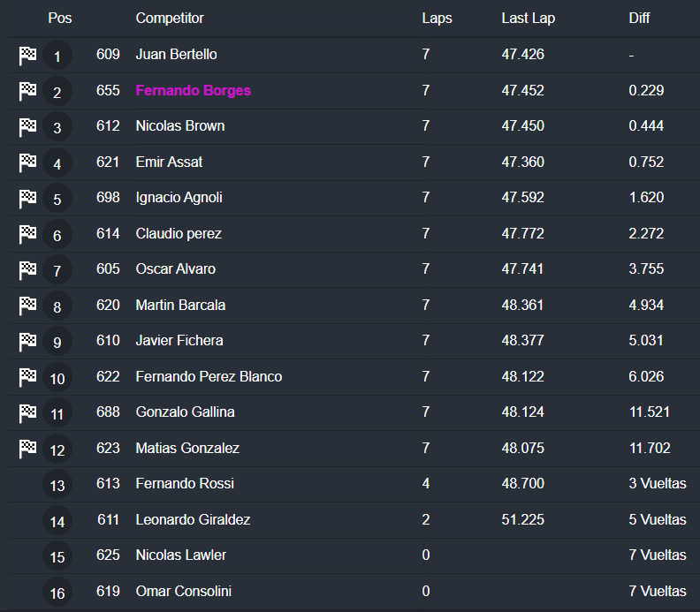This screenshot has width=700, height=612.
Task: Select the checkered flag by Claudio perez
Action: [27, 234]
